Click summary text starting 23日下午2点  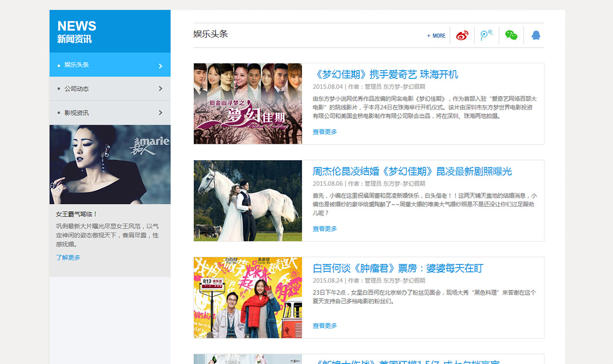[424, 297]
